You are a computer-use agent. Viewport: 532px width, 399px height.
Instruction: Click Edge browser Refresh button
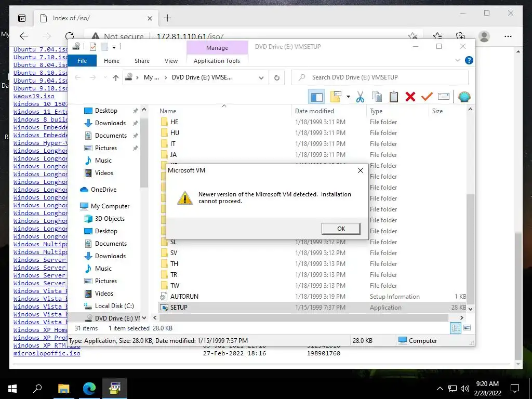pos(70,36)
